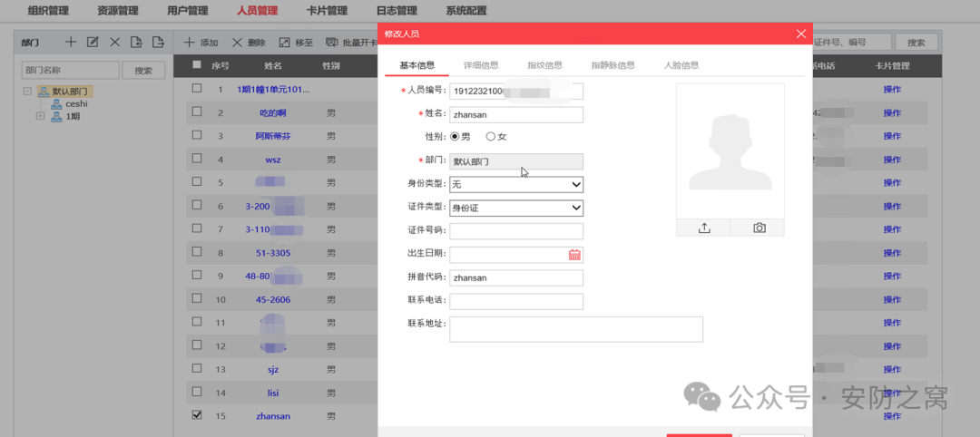Click the upload photo icon under avatar
The height and width of the screenshot is (437, 980).
pos(704,228)
